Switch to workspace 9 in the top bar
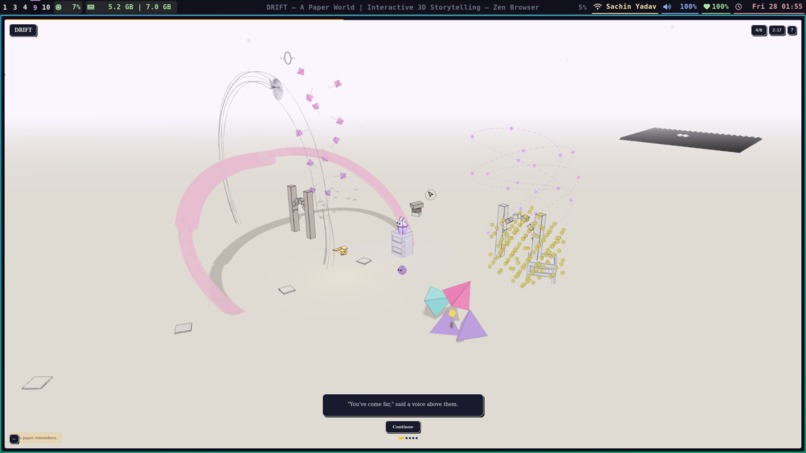This screenshot has height=453, width=806. (35, 7)
